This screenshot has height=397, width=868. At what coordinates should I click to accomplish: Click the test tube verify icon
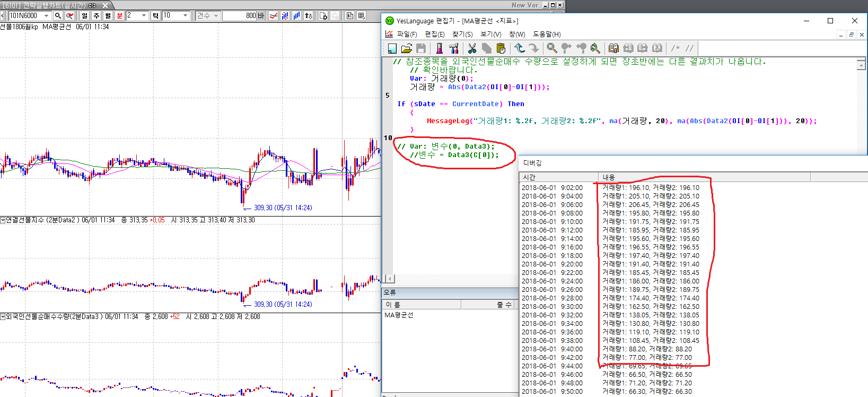tap(439, 48)
